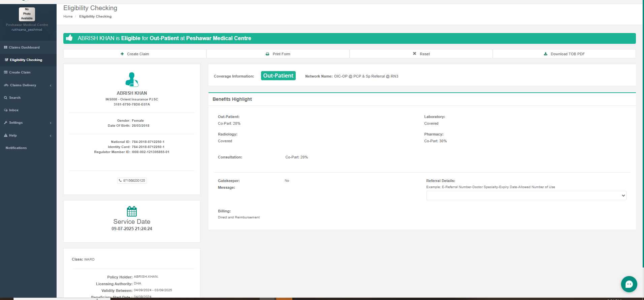Click the download icon beside TOB PDF
Viewport: 644px width, 300px height.
click(x=545, y=54)
